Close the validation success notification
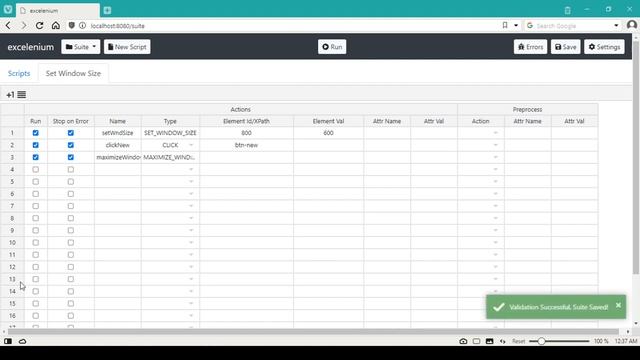 click(x=618, y=305)
